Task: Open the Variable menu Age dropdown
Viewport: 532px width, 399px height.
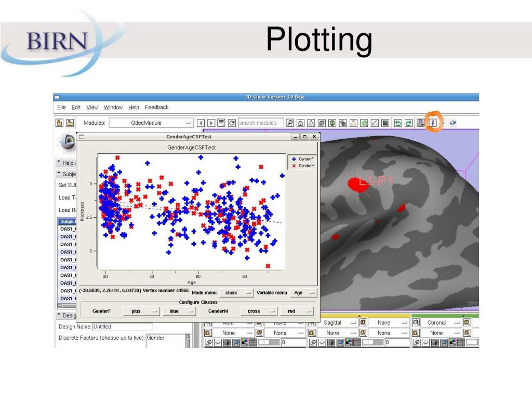Action: pos(303,292)
